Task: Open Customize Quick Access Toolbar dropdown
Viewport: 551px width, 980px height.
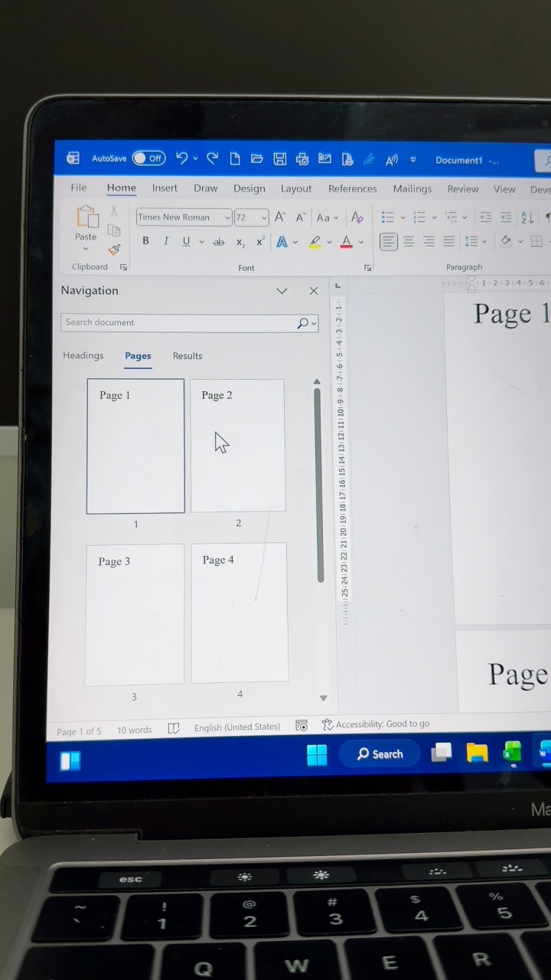Action: pyautogui.click(x=413, y=160)
